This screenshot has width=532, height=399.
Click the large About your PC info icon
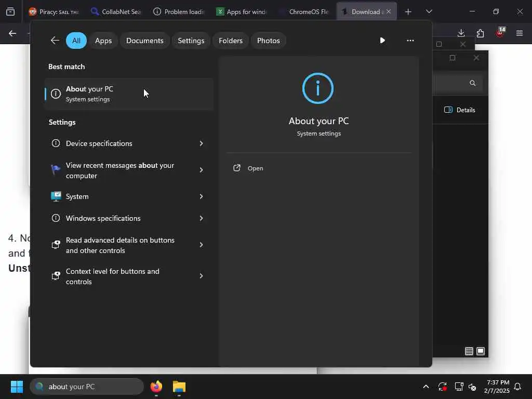pyautogui.click(x=318, y=88)
